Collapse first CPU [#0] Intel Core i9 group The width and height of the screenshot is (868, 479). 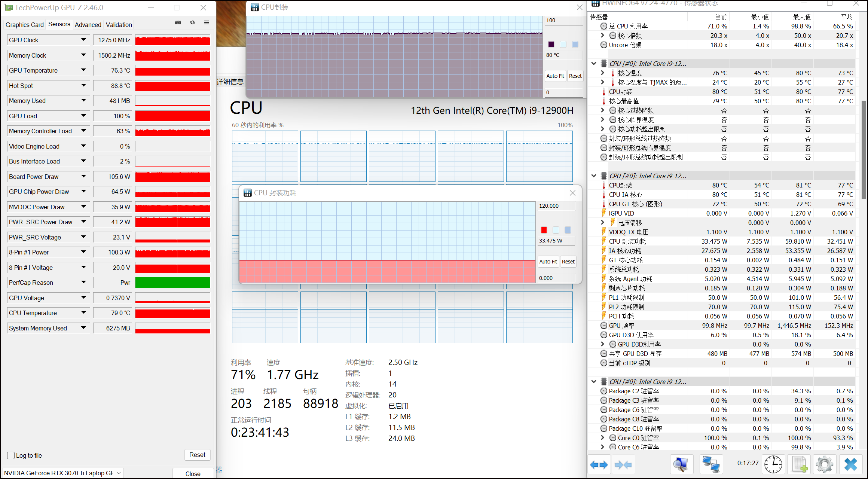pyautogui.click(x=594, y=64)
